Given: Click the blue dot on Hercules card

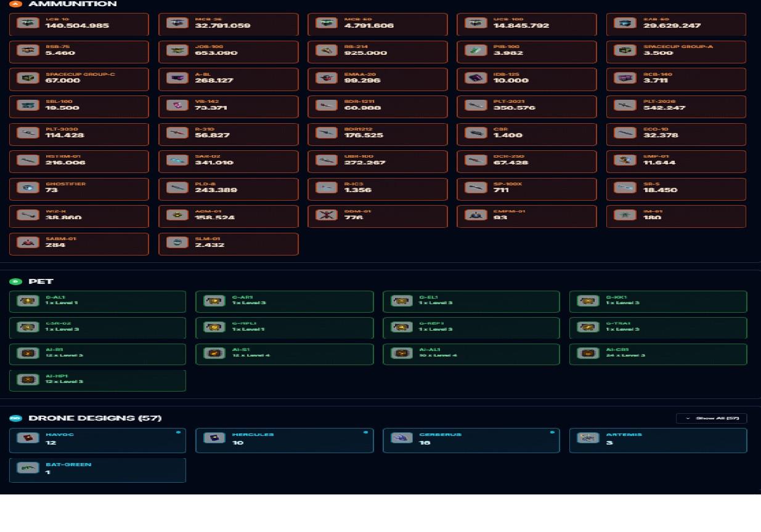Looking at the screenshot, I should tap(365, 432).
